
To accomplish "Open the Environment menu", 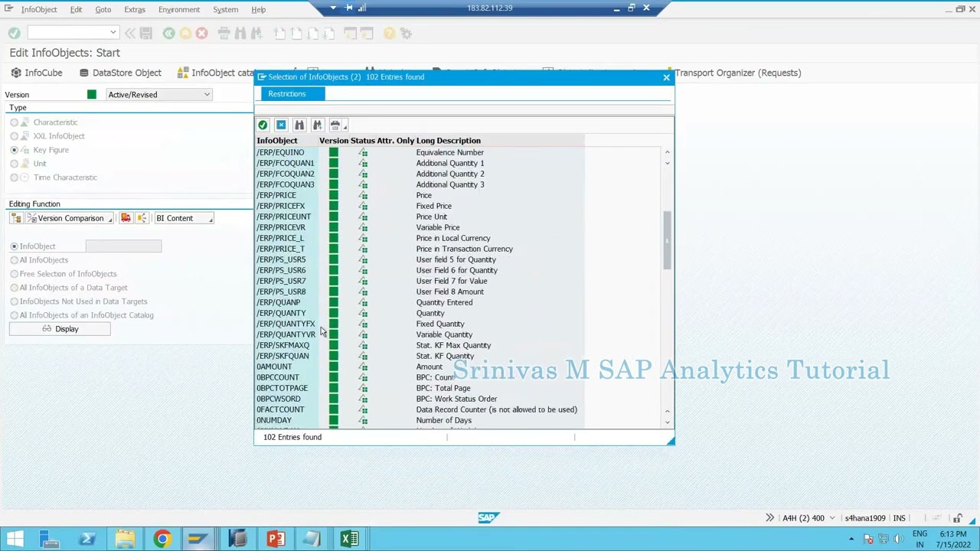I will (179, 9).
